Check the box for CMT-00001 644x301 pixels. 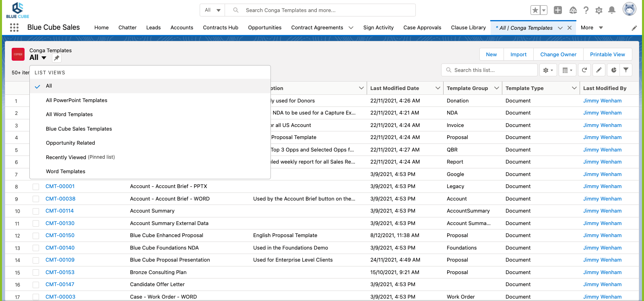[36, 187]
